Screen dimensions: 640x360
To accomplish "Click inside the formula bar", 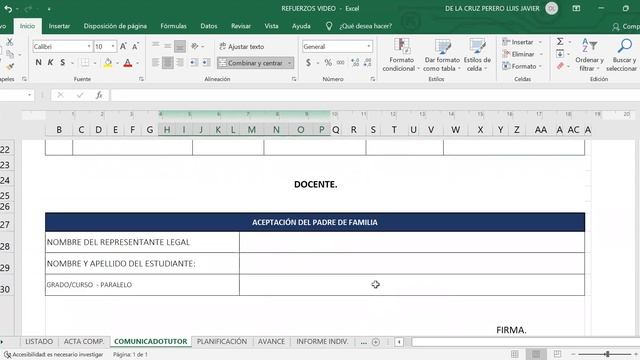I will pyautogui.click(x=375, y=95).
